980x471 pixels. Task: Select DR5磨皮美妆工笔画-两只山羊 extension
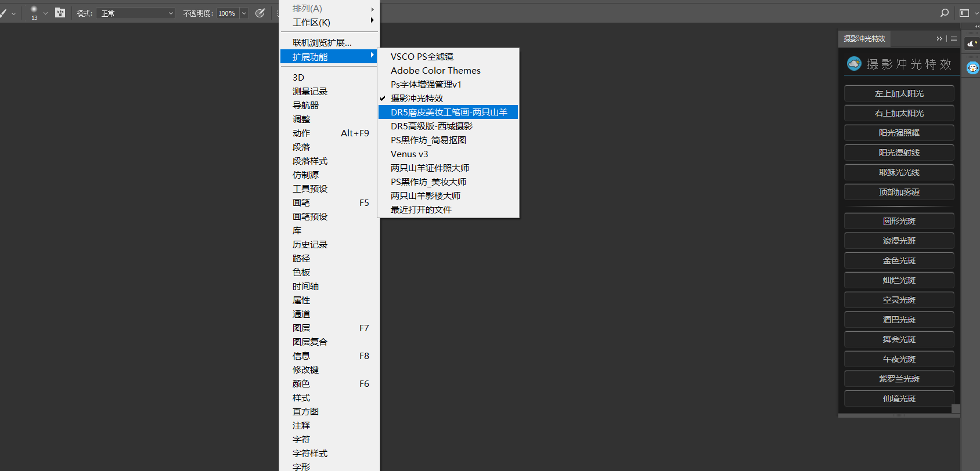(448, 113)
